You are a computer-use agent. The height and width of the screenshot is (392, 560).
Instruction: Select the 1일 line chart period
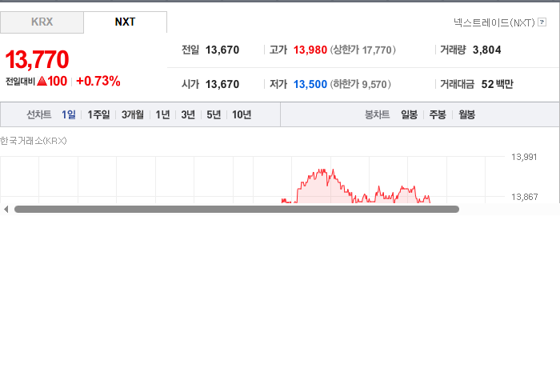69,114
